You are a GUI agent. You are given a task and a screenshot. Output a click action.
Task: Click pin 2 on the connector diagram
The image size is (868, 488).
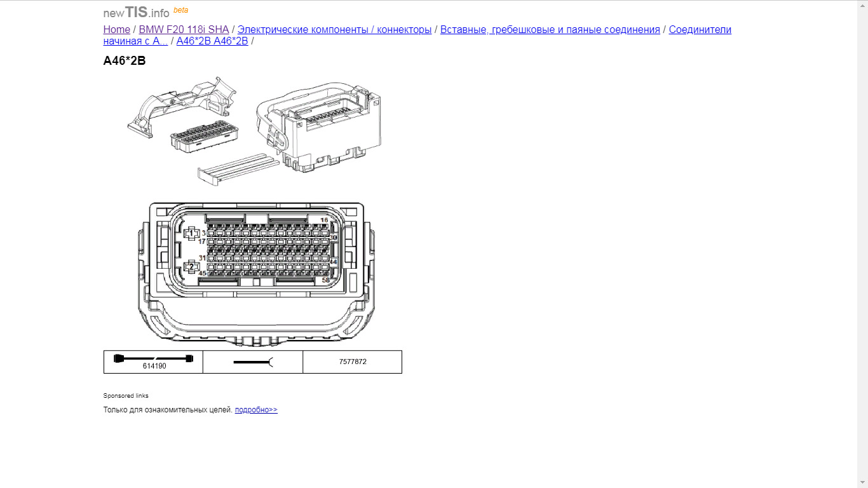191,267
